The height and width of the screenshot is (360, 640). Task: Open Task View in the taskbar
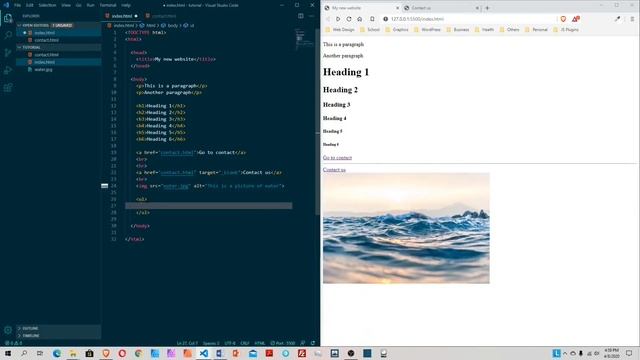(40, 353)
